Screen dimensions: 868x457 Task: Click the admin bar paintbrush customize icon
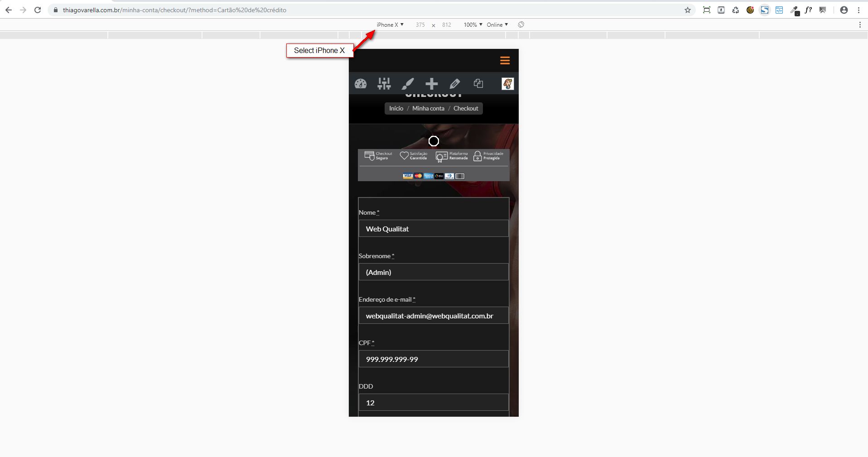pyautogui.click(x=408, y=84)
